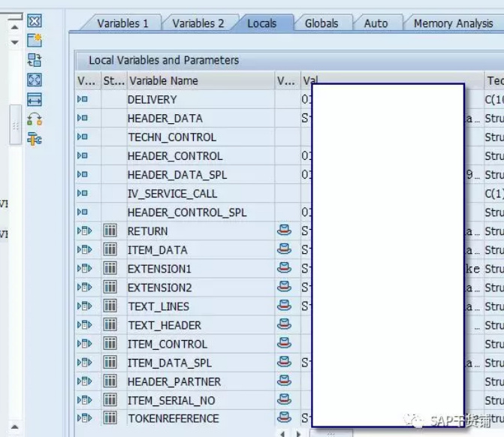
Task: Expand the ITEM_DATA table parameter arrow
Action: (85, 250)
